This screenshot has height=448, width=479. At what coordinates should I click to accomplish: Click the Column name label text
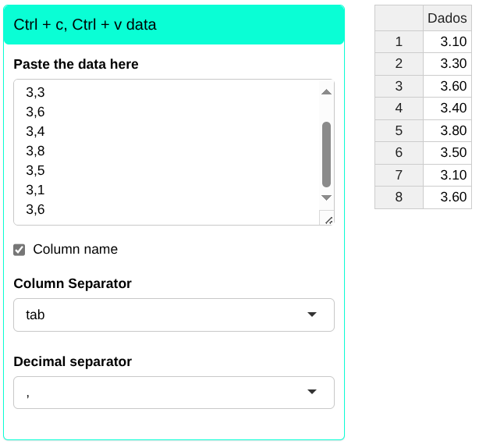coord(75,250)
